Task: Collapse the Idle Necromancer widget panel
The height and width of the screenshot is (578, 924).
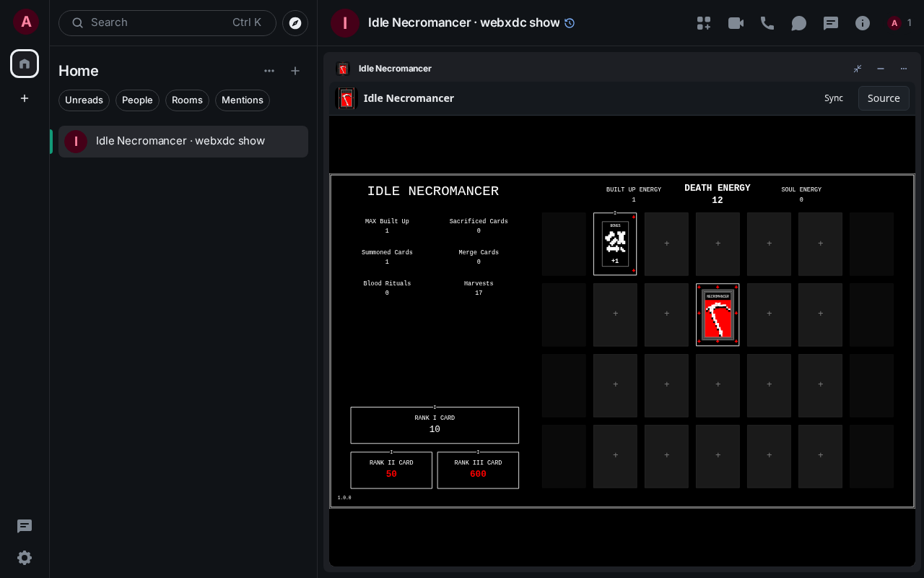Action: pos(858,69)
